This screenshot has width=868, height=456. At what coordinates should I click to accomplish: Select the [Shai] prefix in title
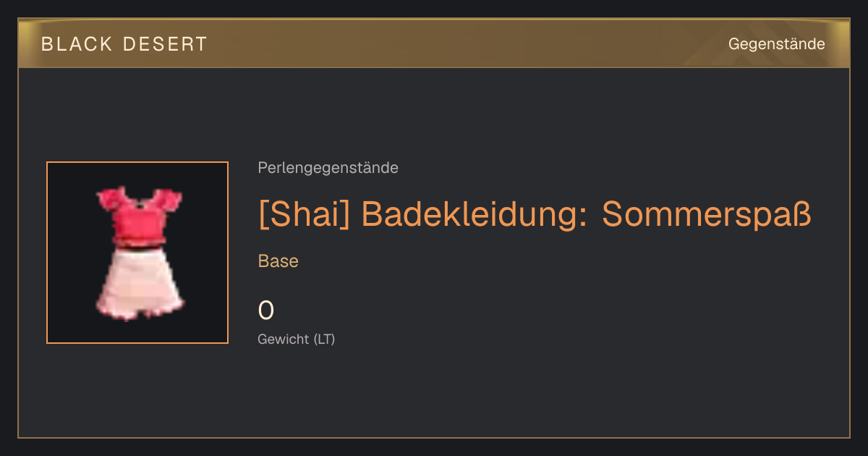pyautogui.click(x=304, y=214)
